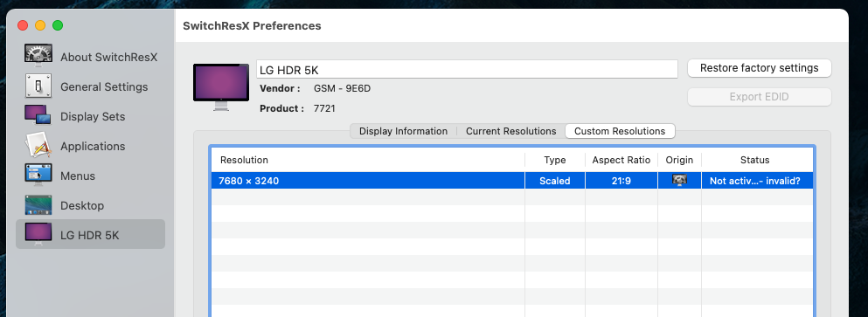Image resolution: width=868 pixels, height=317 pixels.
Task: Click the Applications sidebar icon
Action: point(38,146)
